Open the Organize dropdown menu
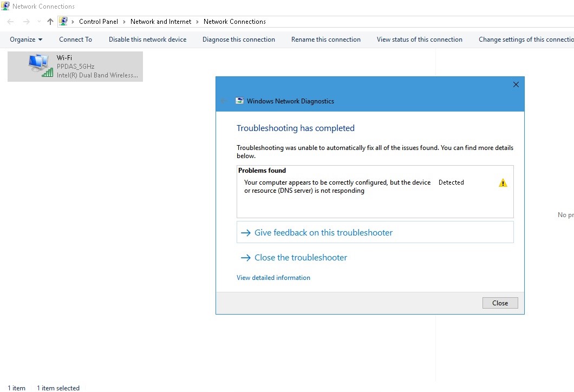This screenshot has height=392, width=574. point(25,39)
